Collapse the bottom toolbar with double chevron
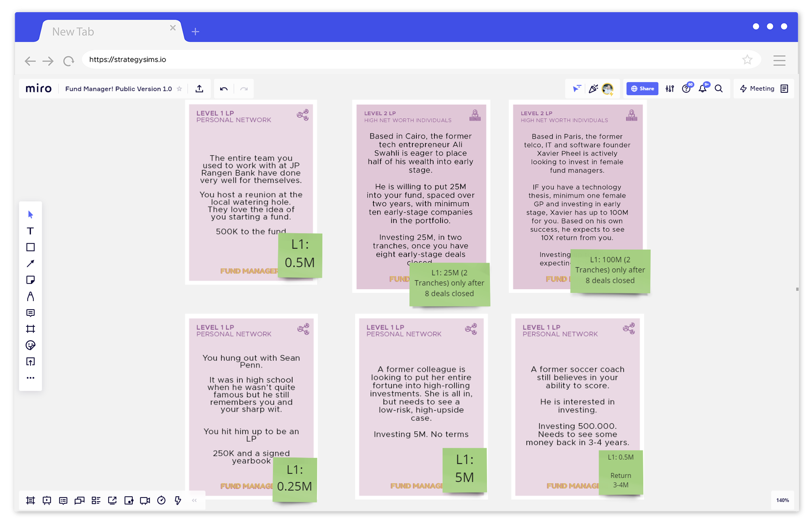 coord(194,500)
